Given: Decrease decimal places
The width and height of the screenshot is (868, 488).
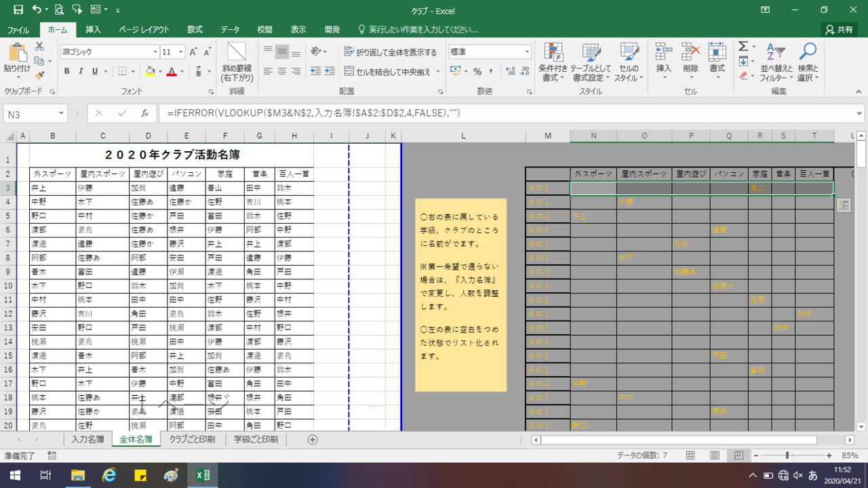Looking at the screenshot, I should point(524,71).
